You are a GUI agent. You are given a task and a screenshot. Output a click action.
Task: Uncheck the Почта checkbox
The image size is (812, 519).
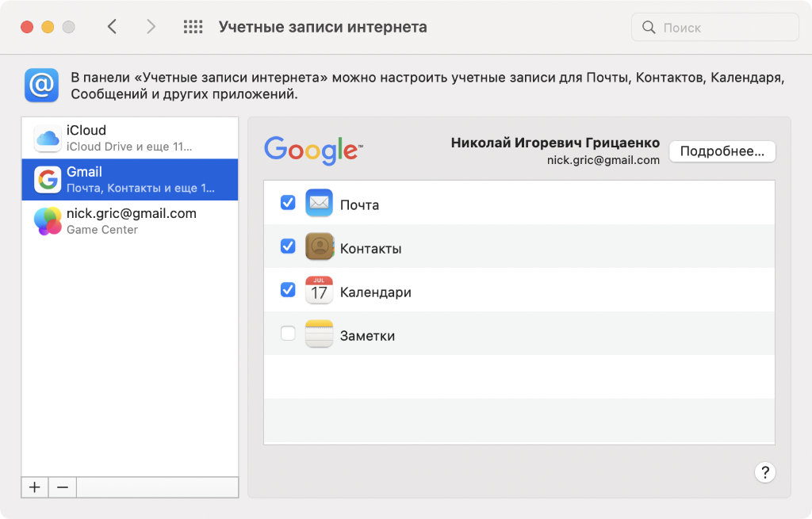click(288, 203)
